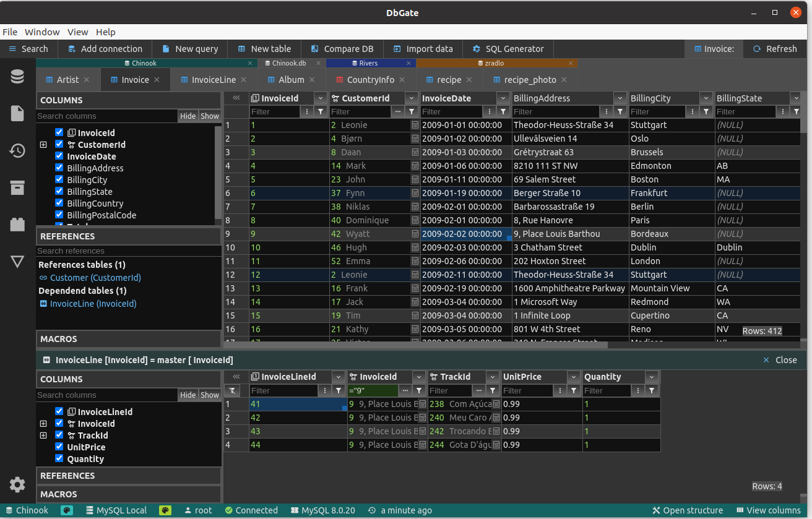The width and height of the screenshot is (812, 519).
Task: Open the Window menu
Action: (x=42, y=32)
